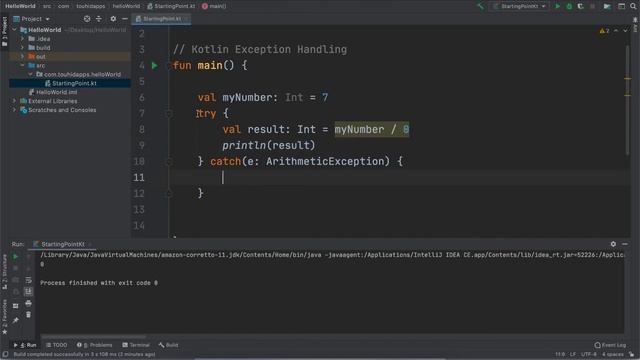
Task: Open Run panel settings gear
Action: (613, 244)
